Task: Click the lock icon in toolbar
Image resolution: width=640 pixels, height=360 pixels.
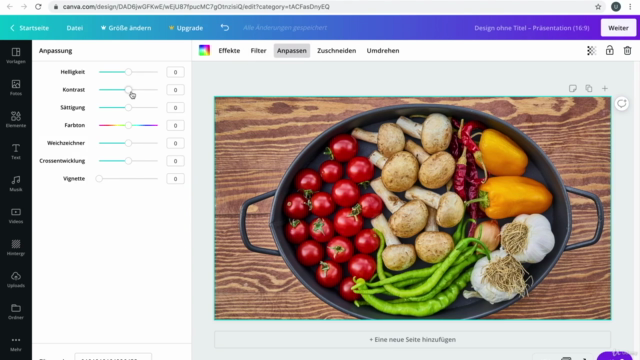Action: tap(609, 50)
